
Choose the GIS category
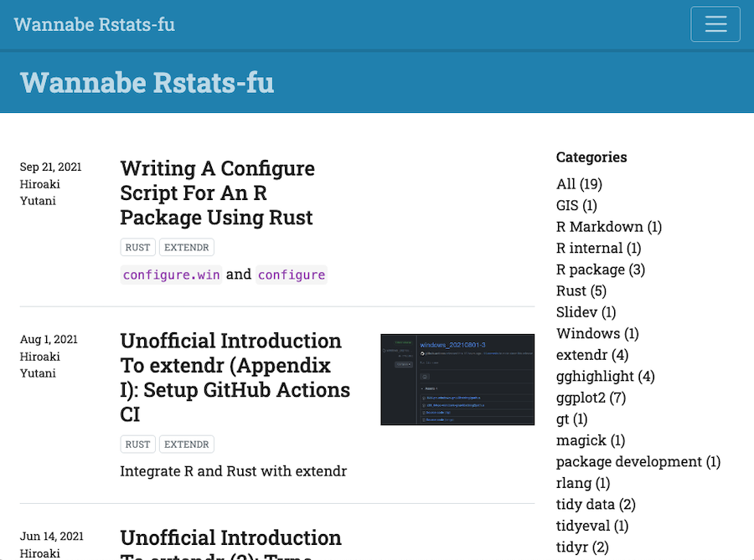click(576, 205)
